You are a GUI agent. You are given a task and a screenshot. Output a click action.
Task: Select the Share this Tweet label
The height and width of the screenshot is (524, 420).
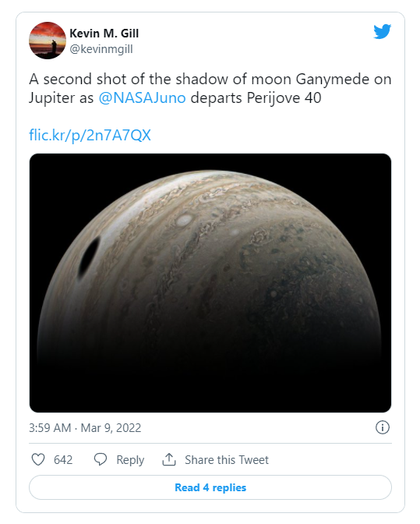point(227,460)
